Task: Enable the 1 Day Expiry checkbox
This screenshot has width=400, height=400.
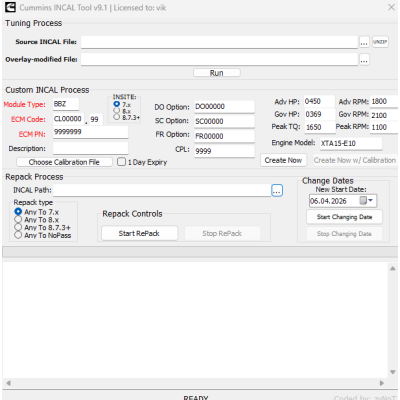Action: 121,162
